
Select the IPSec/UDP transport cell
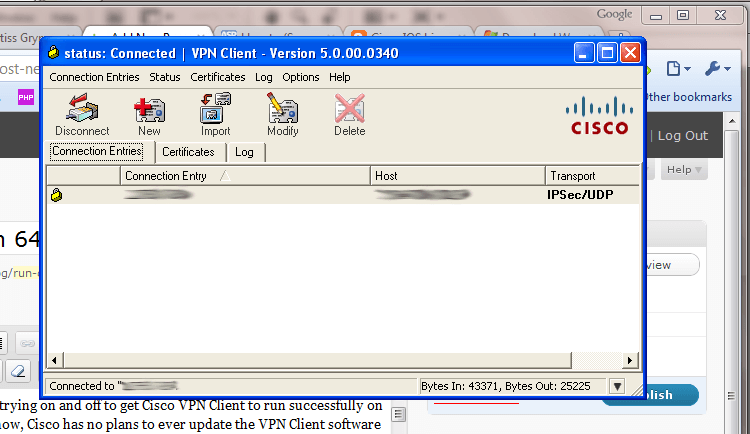580,195
